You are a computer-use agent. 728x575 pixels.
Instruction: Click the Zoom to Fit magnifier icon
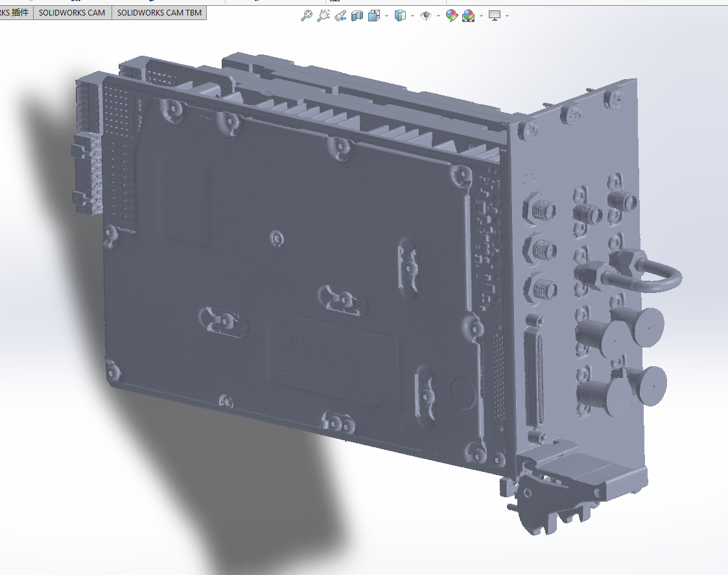tap(307, 16)
